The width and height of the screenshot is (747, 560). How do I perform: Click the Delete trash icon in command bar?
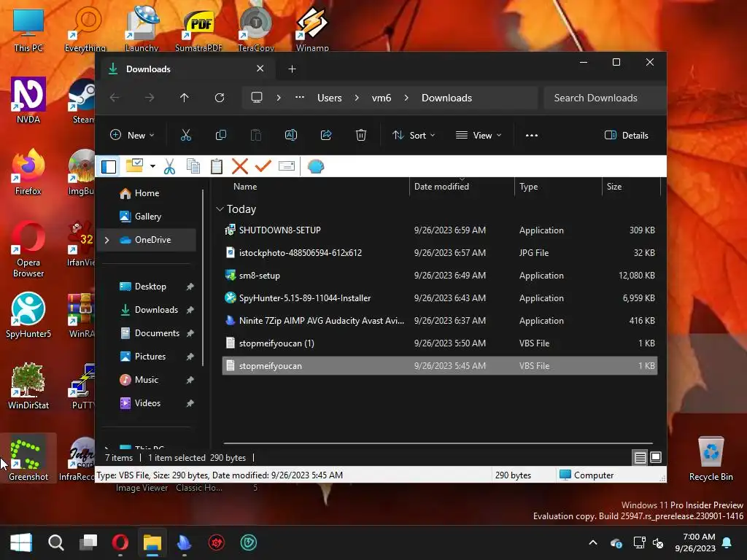click(x=361, y=135)
